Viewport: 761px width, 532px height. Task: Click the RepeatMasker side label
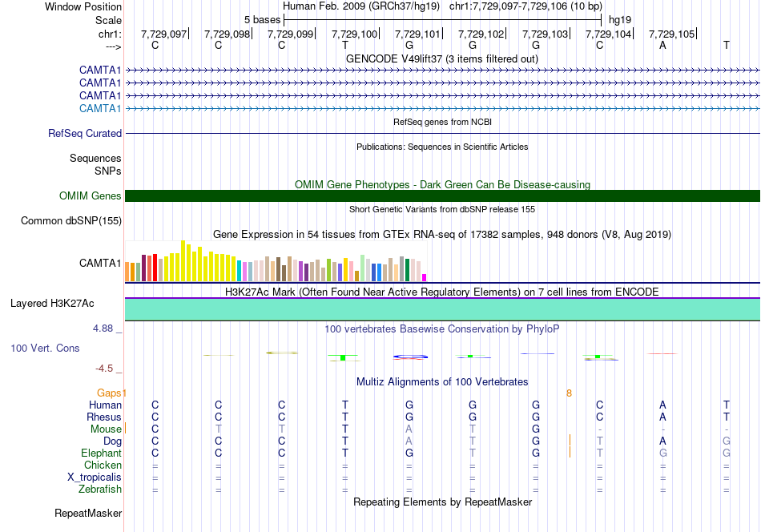pos(88,514)
